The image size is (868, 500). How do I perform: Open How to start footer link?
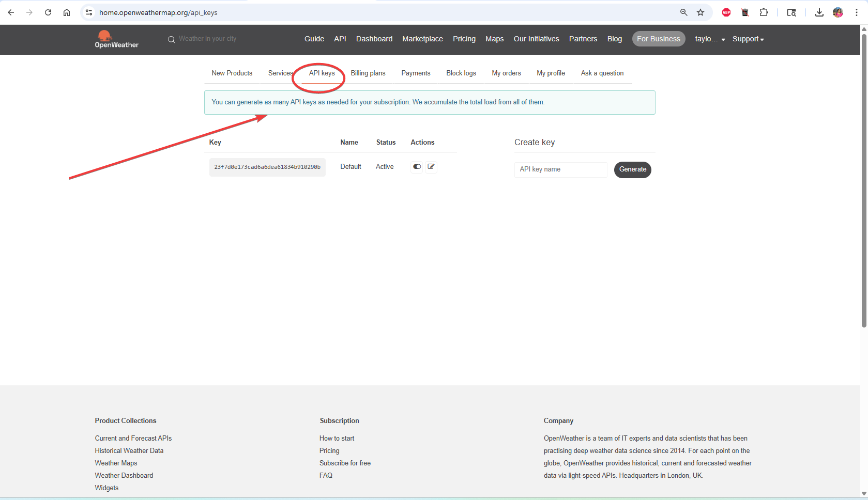tap(337, 438)
